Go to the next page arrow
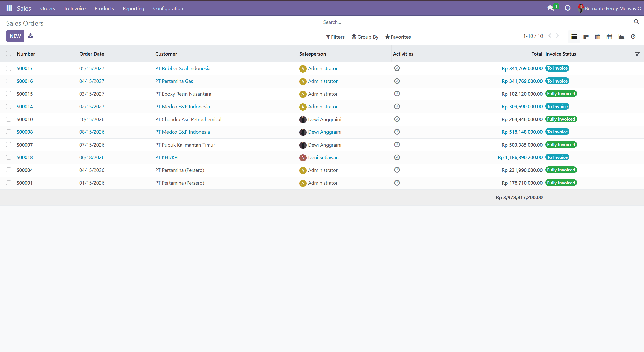 (558, 36)
